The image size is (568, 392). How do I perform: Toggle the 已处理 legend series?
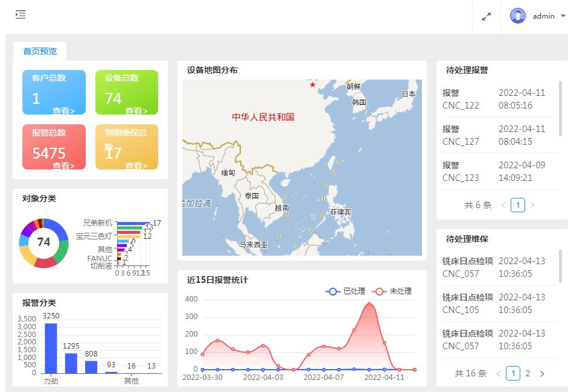coord(345,291)
